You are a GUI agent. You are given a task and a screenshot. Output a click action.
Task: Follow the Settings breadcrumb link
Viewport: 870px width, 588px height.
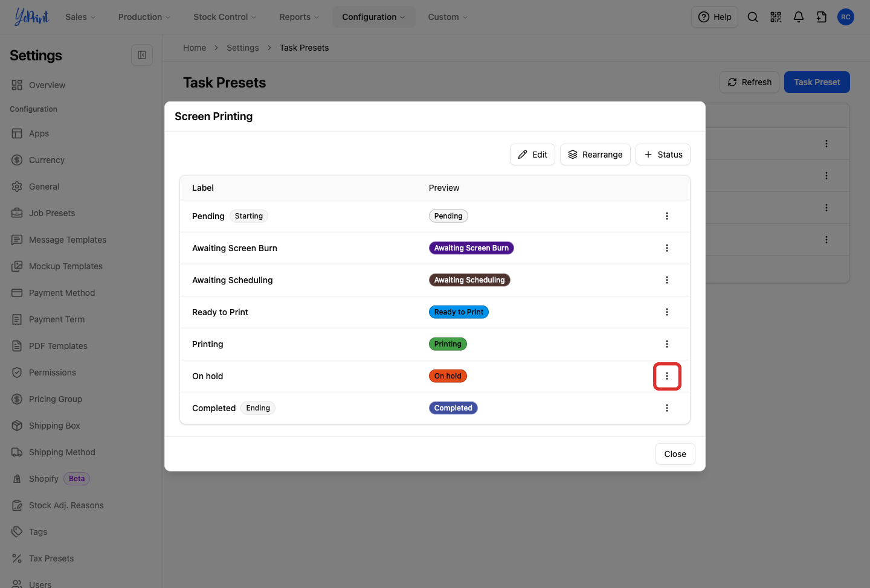243,48
